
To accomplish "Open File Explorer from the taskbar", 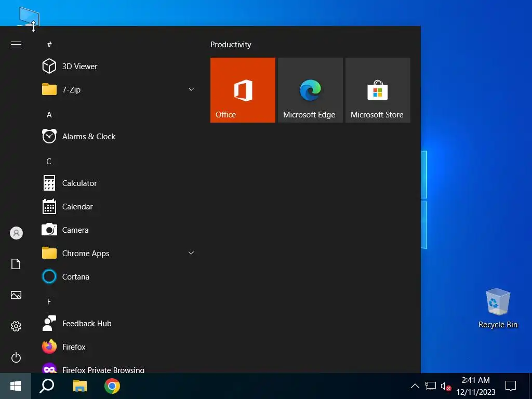I will pyautogui.click(x=79, y=386).
